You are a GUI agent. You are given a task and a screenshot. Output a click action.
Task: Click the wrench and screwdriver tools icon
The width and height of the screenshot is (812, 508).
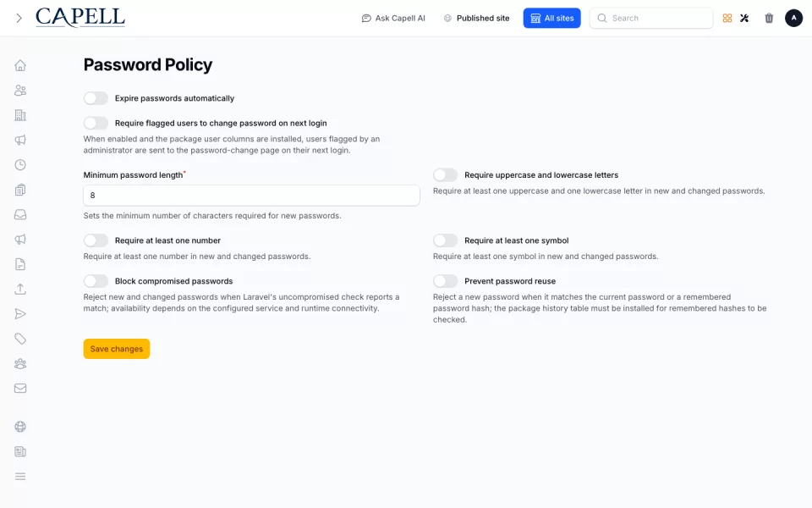coord(744,18)
